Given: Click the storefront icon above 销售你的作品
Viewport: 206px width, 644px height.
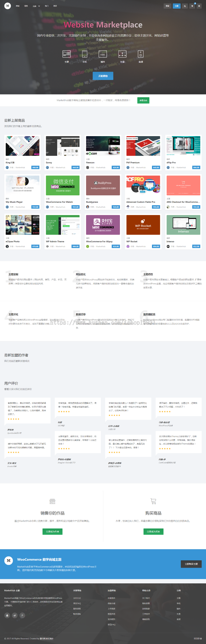Looking at the screenshot, I should [x=52, y=501].
